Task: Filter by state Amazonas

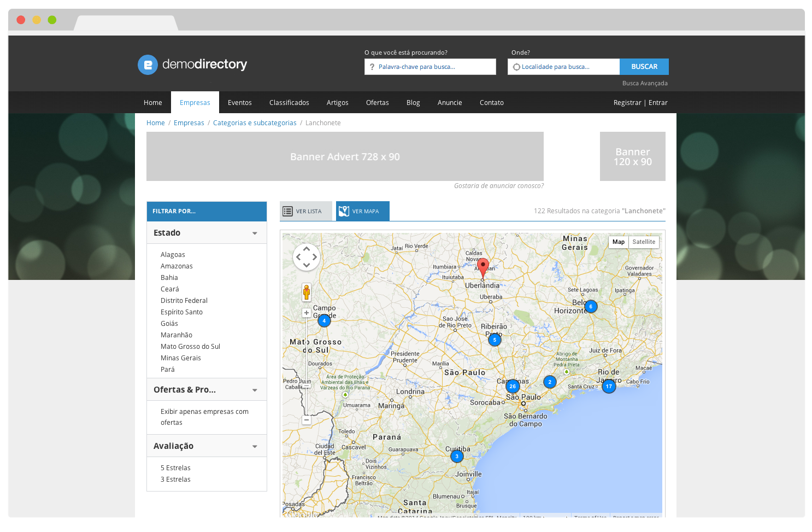Action: [176, 266]
